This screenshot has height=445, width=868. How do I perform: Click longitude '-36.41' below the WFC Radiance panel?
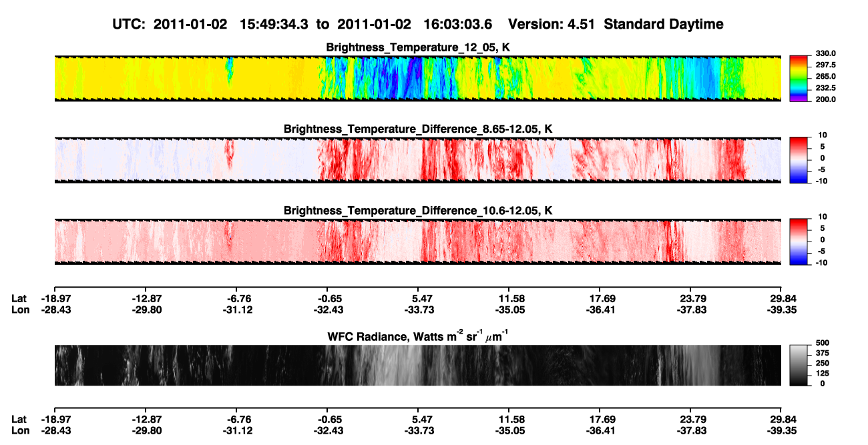(600, 430)
